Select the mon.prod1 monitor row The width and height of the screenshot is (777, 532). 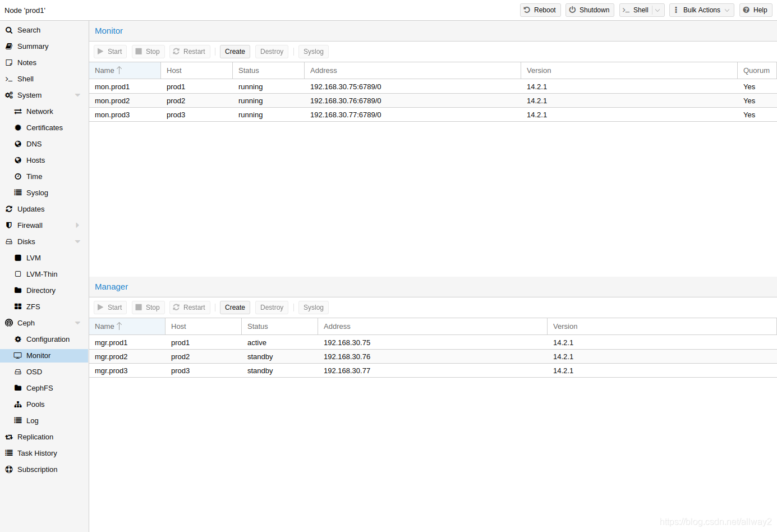433,87
